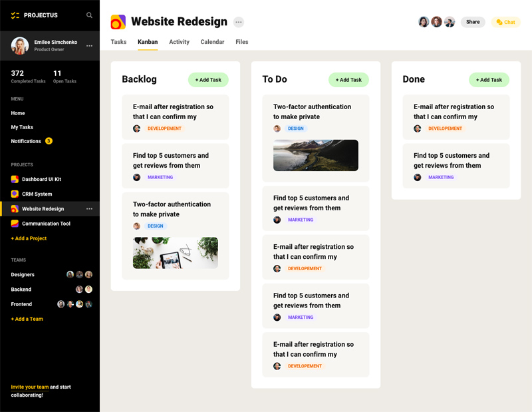The image size is (532, 412).
Task: Click the mountain landscape image on the two-factor card
Action: 315,155
